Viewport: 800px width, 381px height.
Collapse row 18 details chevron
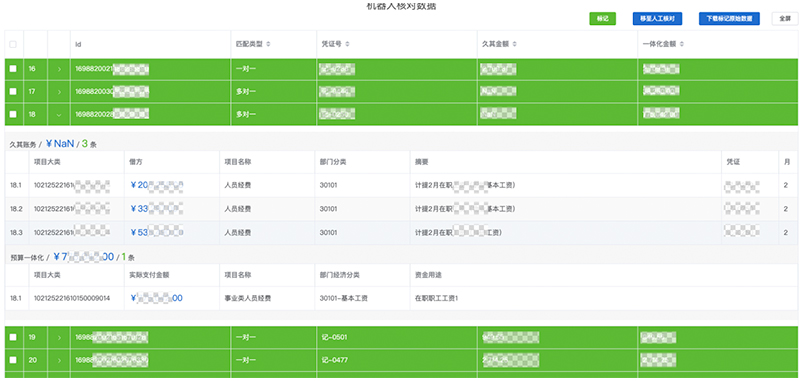point(59,115)
